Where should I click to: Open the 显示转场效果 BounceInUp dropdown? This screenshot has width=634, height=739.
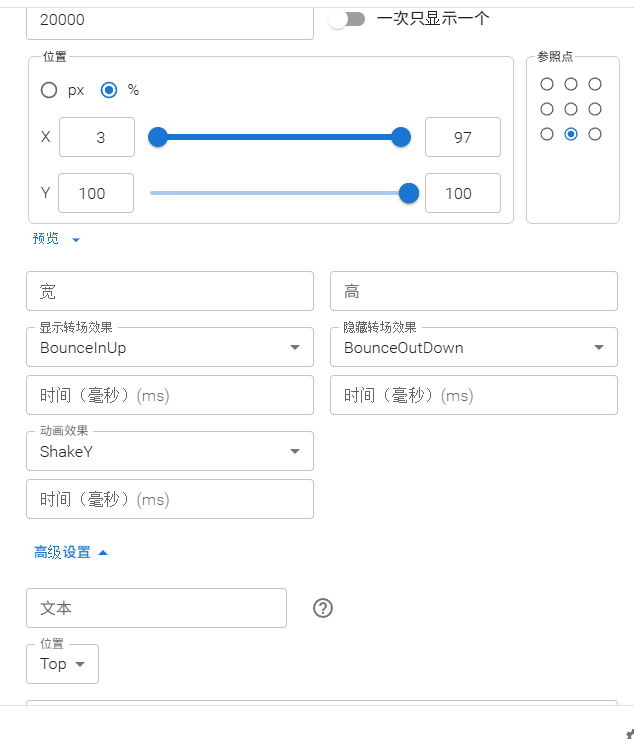(x=170, y=347)
